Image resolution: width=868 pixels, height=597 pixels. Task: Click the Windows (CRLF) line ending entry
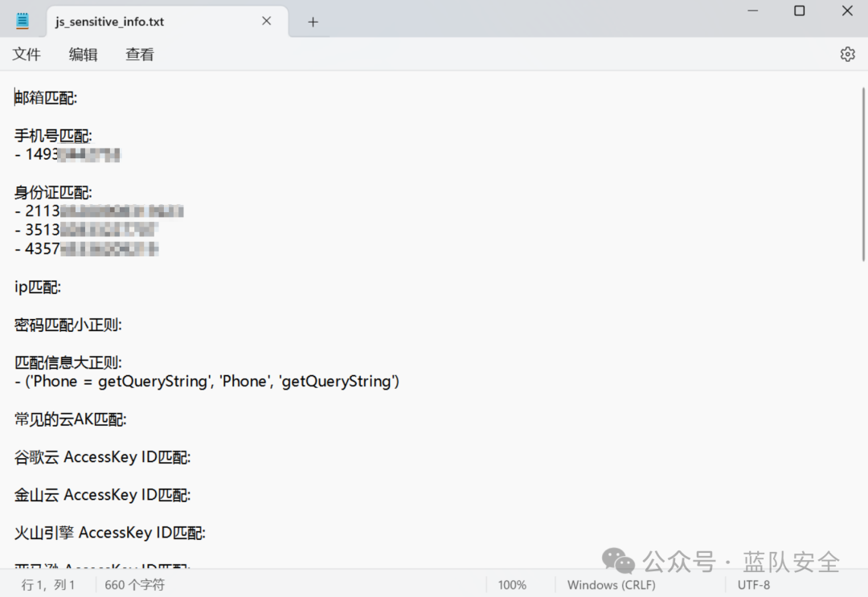(611, 585)
